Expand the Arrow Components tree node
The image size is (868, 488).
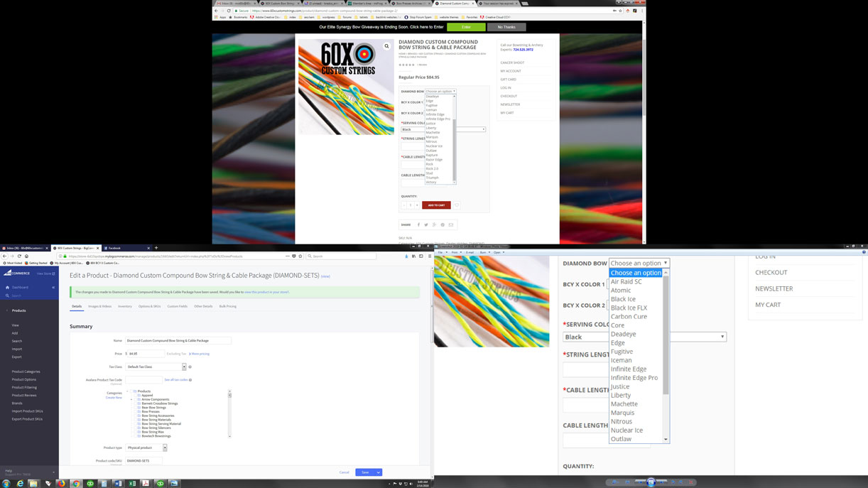tap(131, 399)
